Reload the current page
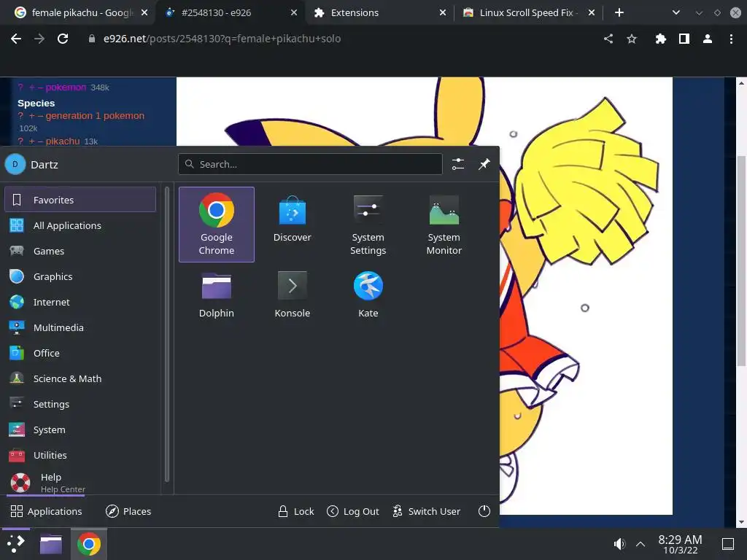The height and width of the screenshot is (560, 747). tap(63, 39)
